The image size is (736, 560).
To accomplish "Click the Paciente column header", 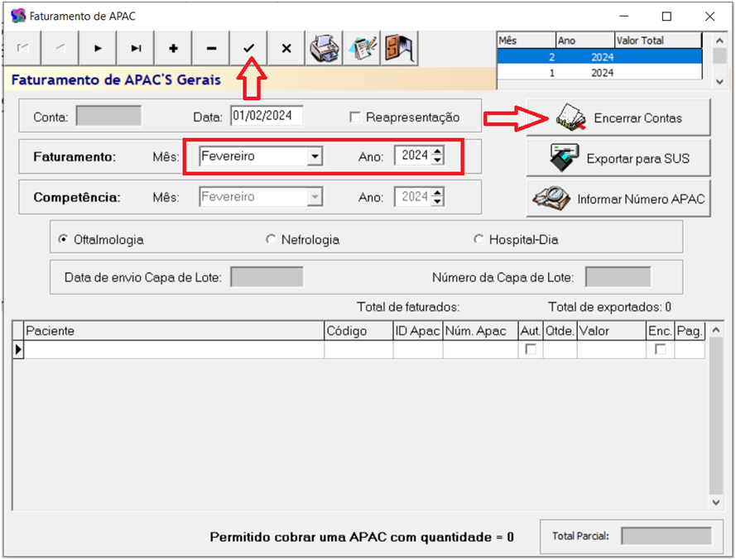I will (174, 331).
